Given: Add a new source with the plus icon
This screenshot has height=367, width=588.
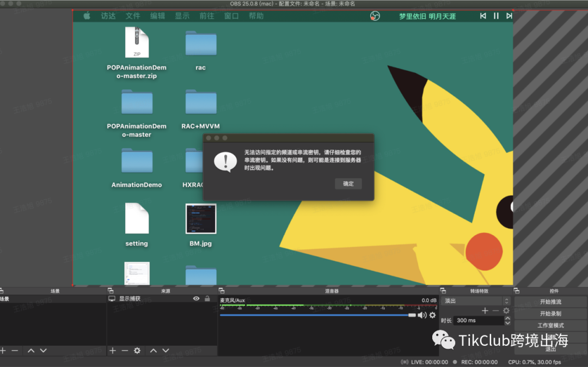Looking at the screenshot, I should [x=113, y=350].
